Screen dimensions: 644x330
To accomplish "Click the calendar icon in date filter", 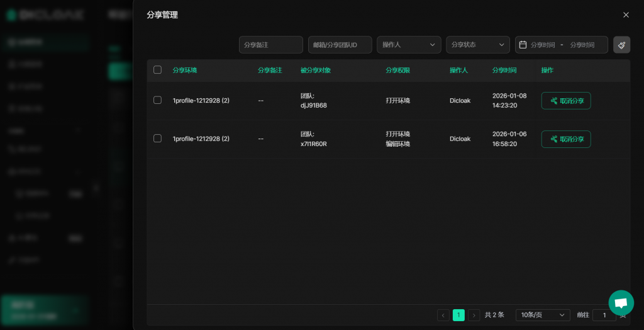I will tap(523, 45).
